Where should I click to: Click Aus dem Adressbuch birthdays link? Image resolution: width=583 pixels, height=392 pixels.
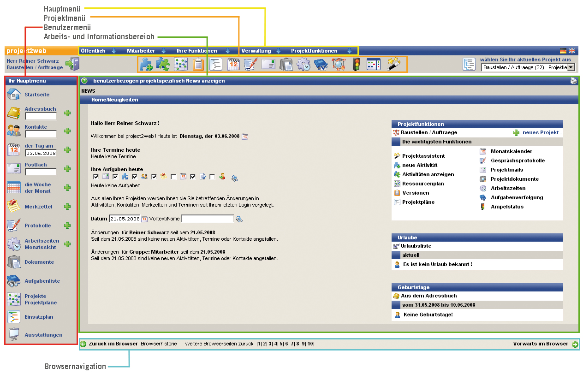tap(429, 296)
